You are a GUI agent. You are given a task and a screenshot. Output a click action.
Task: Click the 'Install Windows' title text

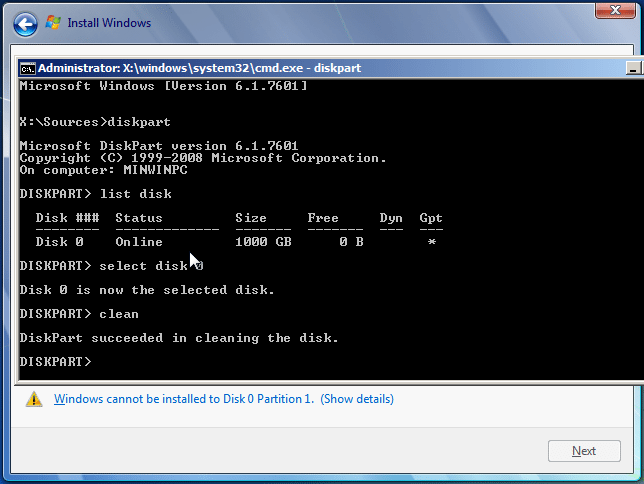(x=109, y=23)
